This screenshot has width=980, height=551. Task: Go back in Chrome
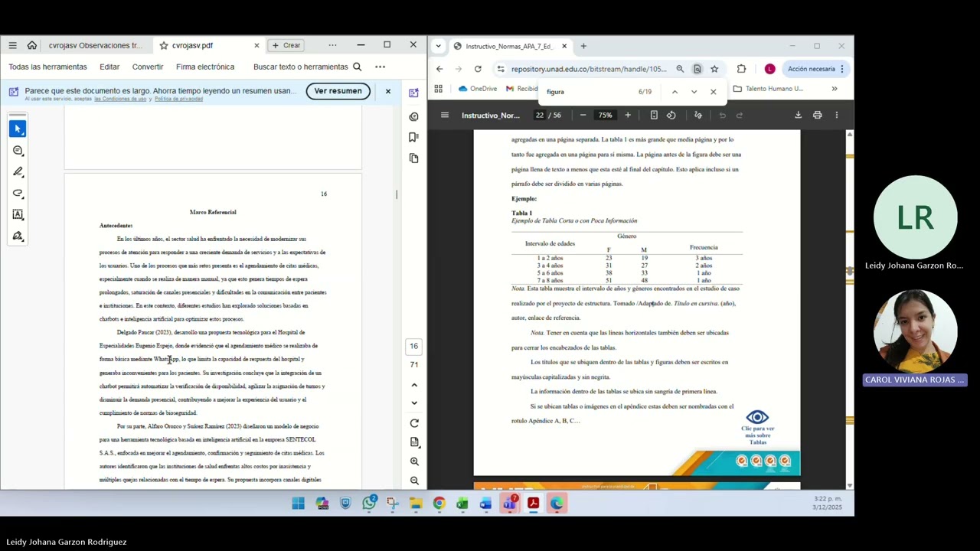point(439,69)
